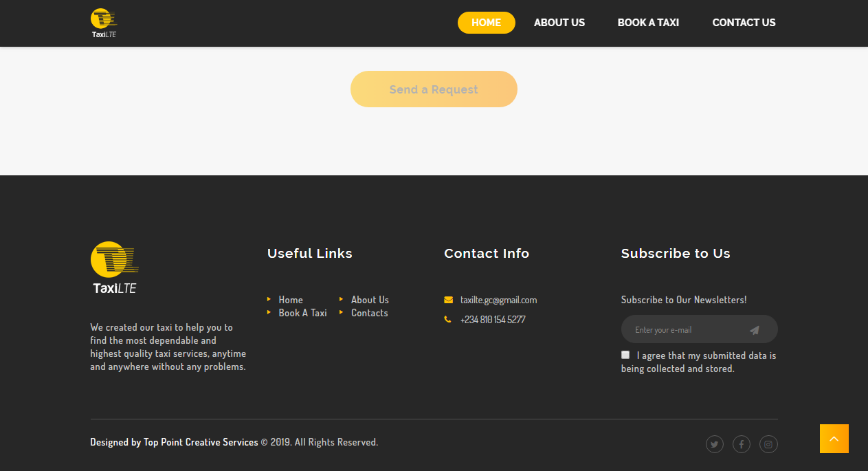Click the TaxiLTE logo in header
Screen dimensions: 868x471
[104, 23]
